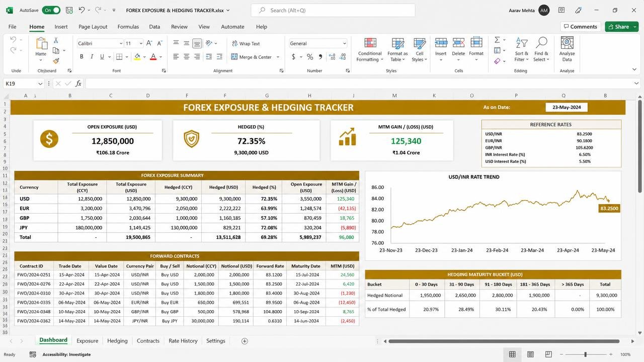Click the Orientation text angle icon
The height and width of the screenshot is (362, 644).
click(209, 43)
